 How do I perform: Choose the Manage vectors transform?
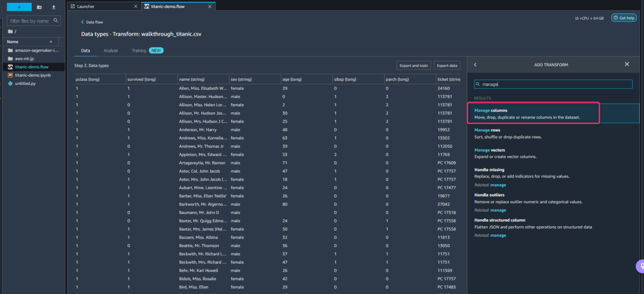(553, 153)
